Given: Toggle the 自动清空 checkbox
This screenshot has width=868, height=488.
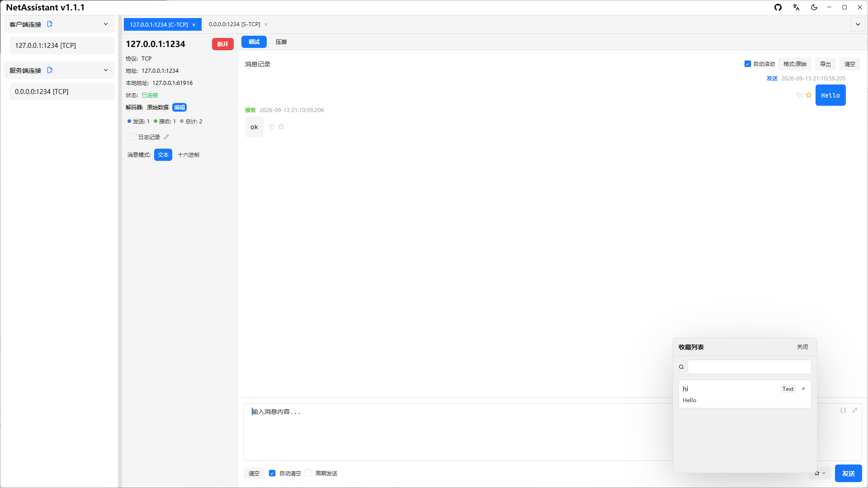Looking at the screenshot, I should tap(272, 473).
